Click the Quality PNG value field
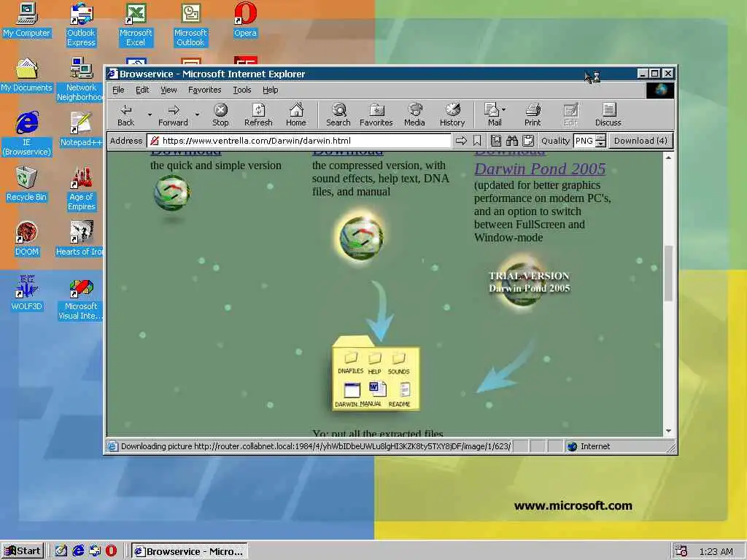This screenshot has height=560, width=747. pos(585,141)
